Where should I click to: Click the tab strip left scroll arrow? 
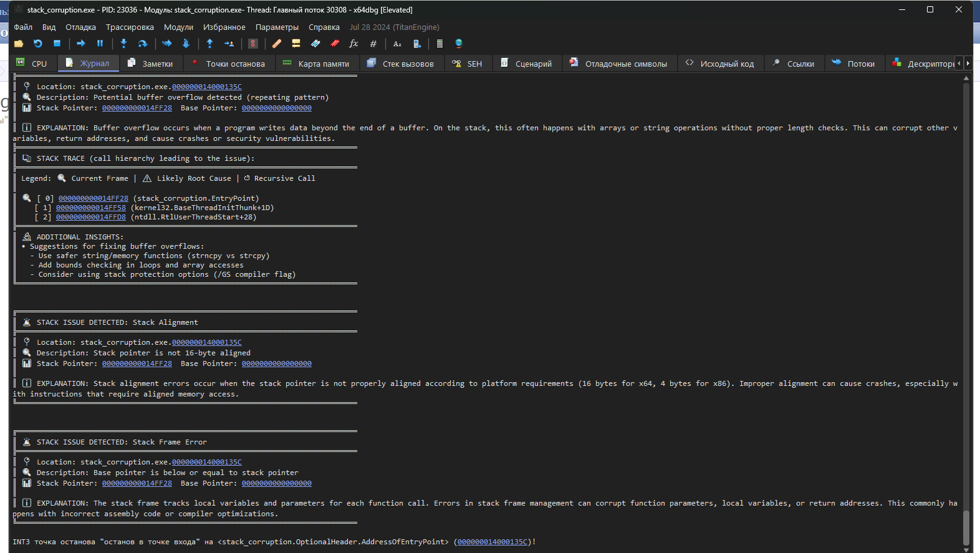pyautogui.click(x=959, y=63)
